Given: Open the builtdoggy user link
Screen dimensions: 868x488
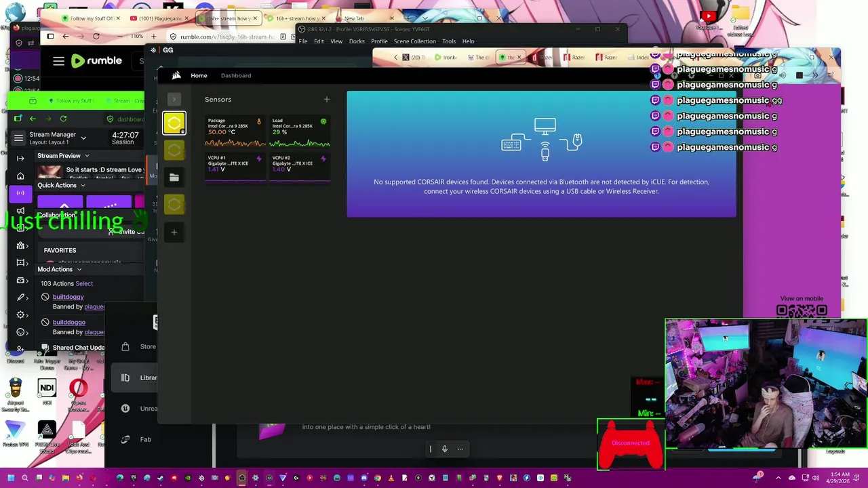Looking at the screenshot, I should (68, 297).
